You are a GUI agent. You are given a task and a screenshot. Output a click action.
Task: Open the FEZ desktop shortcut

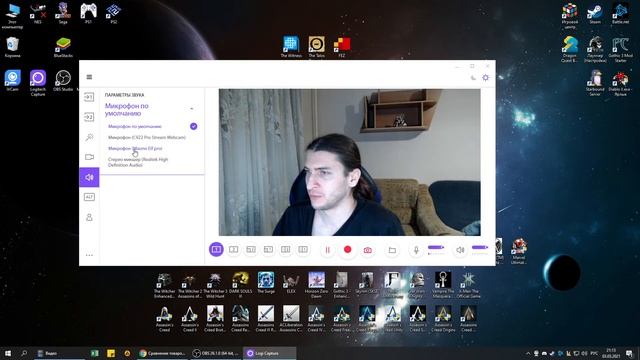pyautogui.click(x=342, y=47)
